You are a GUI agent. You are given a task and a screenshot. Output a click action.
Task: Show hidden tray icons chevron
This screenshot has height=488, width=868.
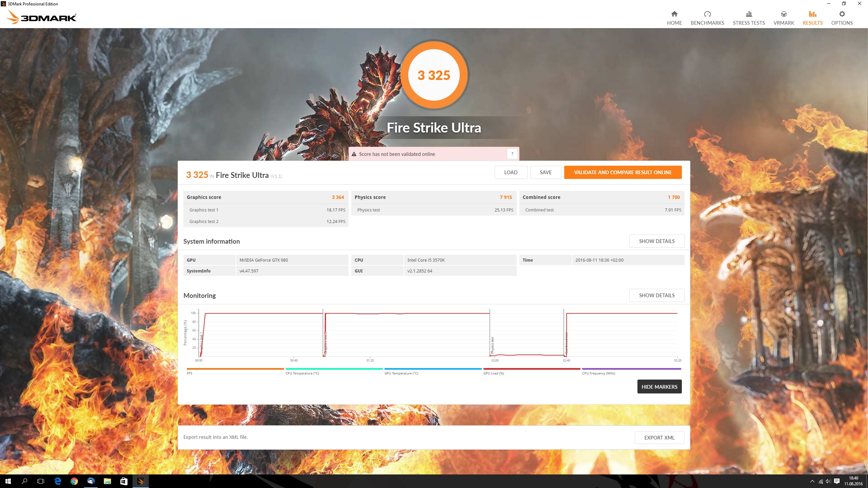click(x=812, y=481)
